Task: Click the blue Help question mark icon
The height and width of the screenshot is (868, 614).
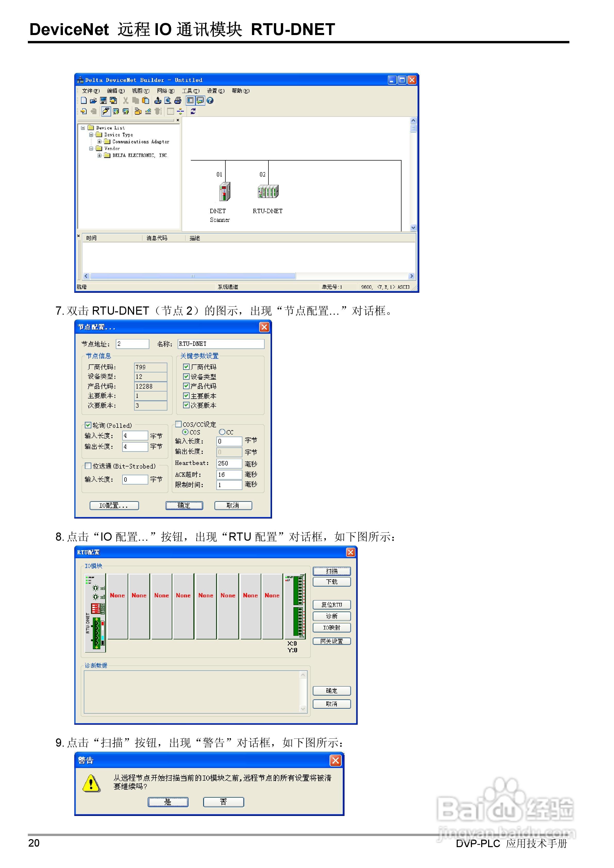Action: click(x=210, y=101)
